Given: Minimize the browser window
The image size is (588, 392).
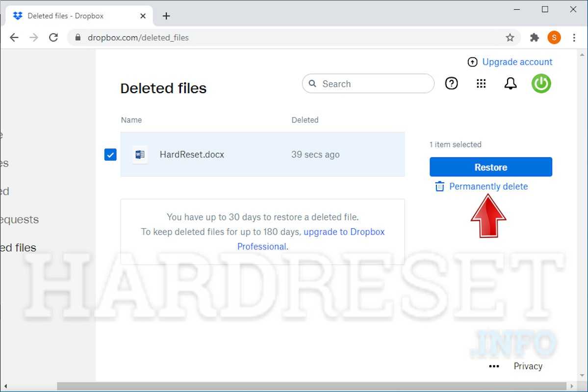Looking at the screenshot, I should pyautogui.click(x=517, y=9).
